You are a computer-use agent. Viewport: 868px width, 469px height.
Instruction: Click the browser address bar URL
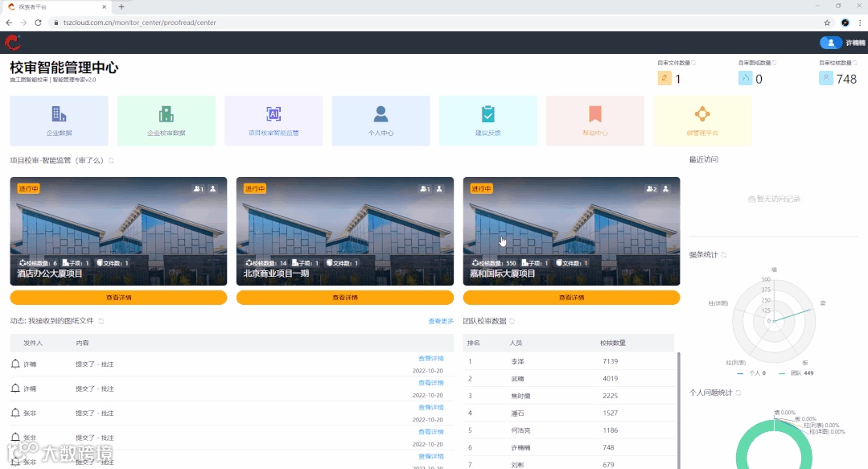[139, 23]
